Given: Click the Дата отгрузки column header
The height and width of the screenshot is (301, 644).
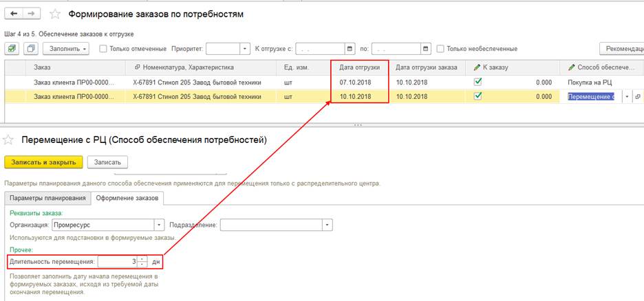Looking at the screenshot, I should point(359,67).
